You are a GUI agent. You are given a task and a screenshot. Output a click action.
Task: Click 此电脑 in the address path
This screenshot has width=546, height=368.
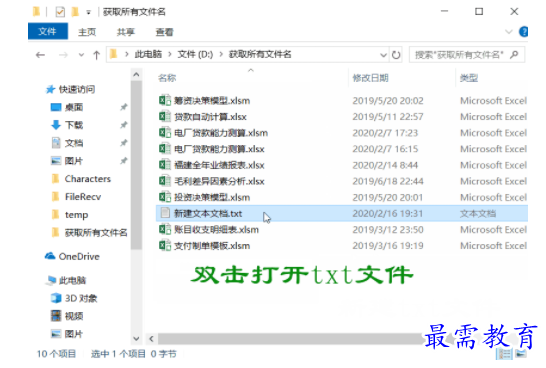click(x=148, y=54)
